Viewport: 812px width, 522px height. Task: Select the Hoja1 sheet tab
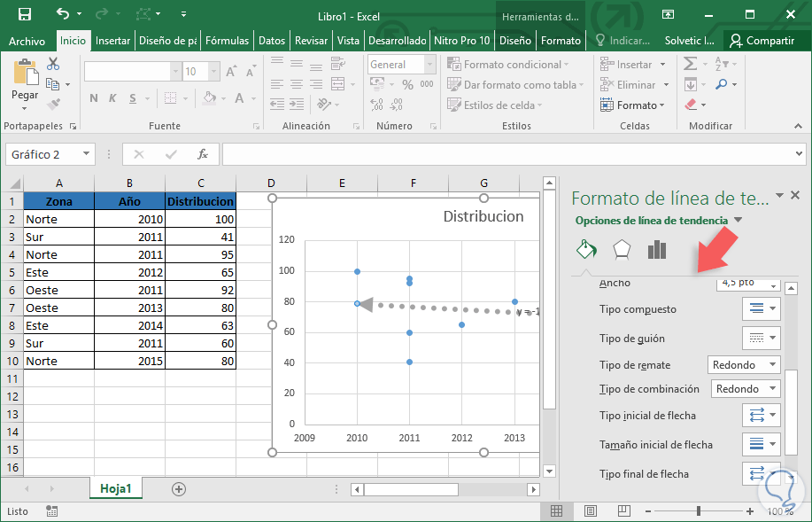(x=115, y=488)
